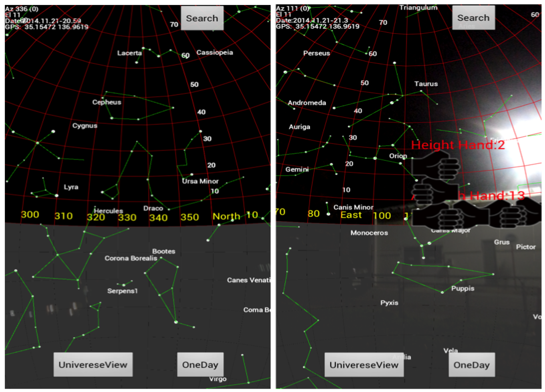This screenshot has width=545, height=392.
Task: Tap the North compass label
Action: pos(226,216)
